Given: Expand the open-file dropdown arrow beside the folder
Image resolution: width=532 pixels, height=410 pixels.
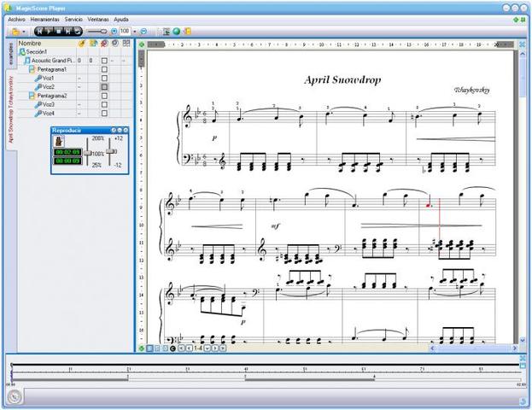Looking at the screenshot, I should coord(24,32).
